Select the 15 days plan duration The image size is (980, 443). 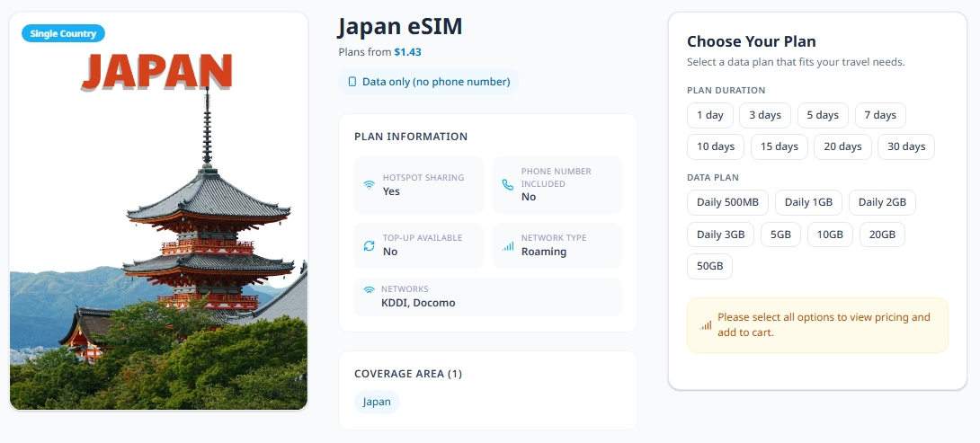point(779,146)
